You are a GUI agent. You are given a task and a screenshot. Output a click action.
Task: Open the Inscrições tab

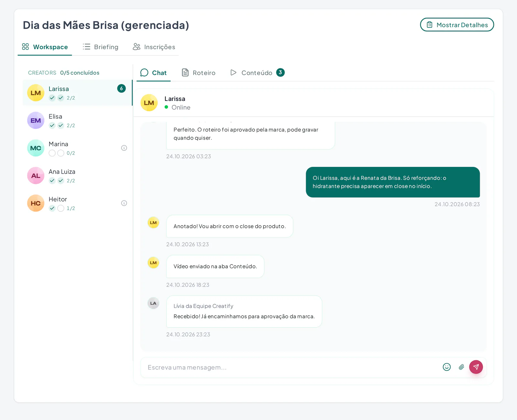coord(154,47)
